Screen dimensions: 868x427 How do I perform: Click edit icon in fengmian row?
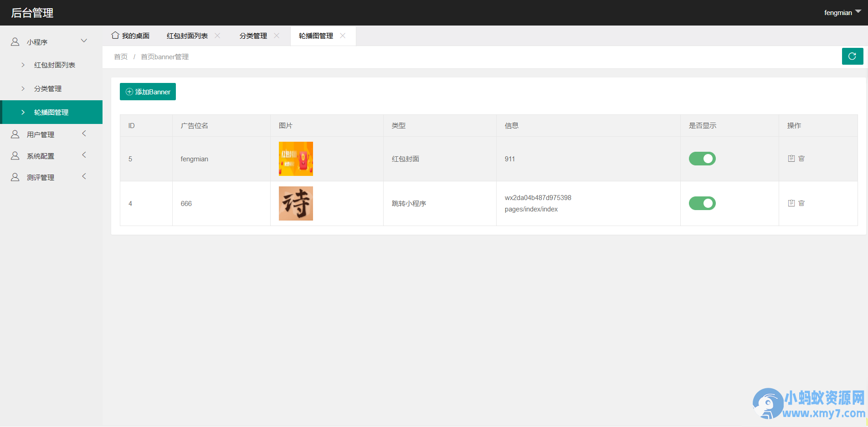point(791,159)
